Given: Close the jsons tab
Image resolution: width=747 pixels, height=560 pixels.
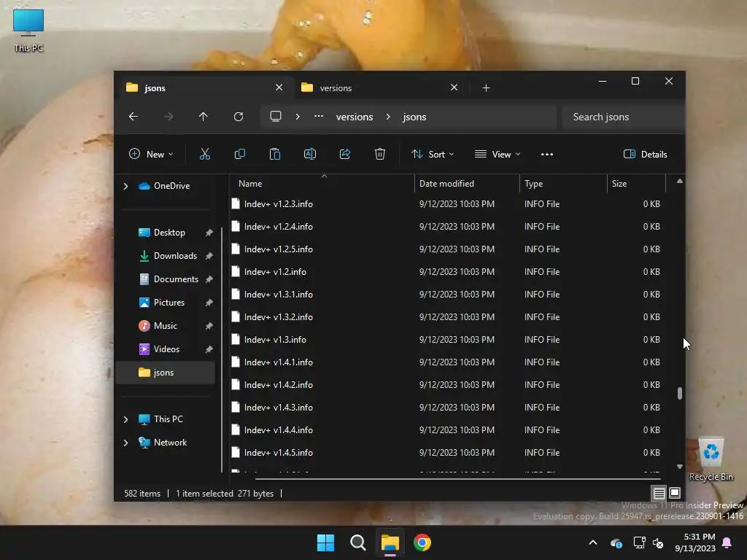Looking at the screenshot, I should tap(279, 87).
